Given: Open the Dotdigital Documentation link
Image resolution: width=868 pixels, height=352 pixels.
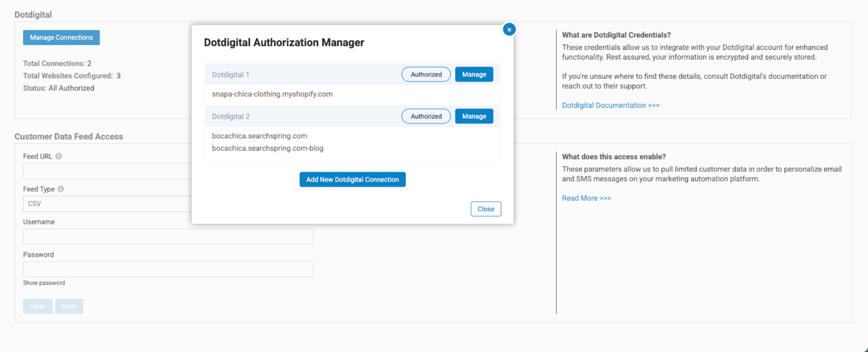Looking at the screenshot, I should pyautogui.click(x=610, y=105).
